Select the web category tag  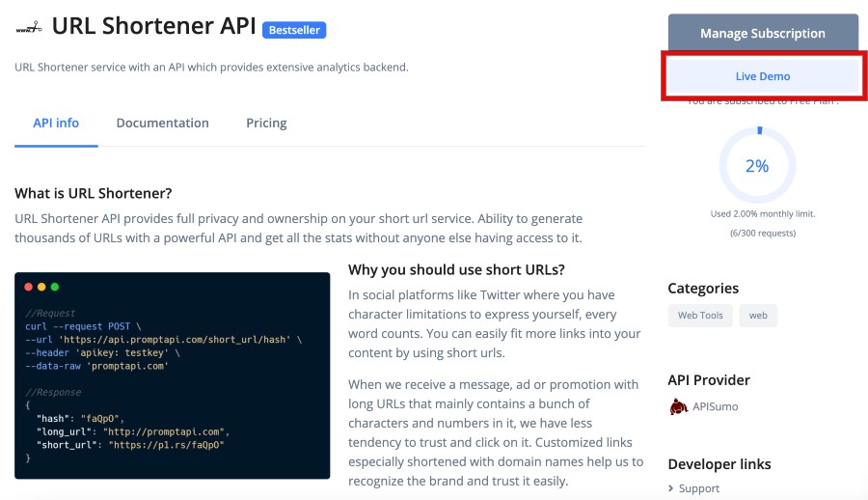(x=758, y=316)
